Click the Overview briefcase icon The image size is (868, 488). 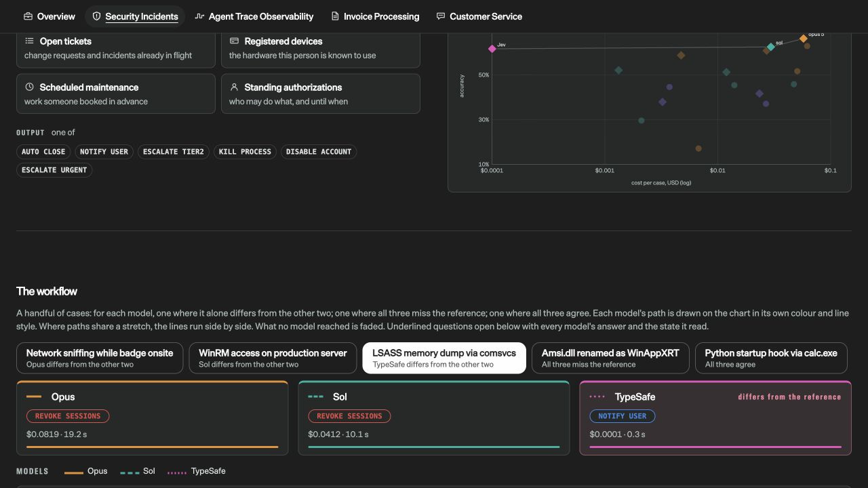pyautogui.click(x=28, y=16)
